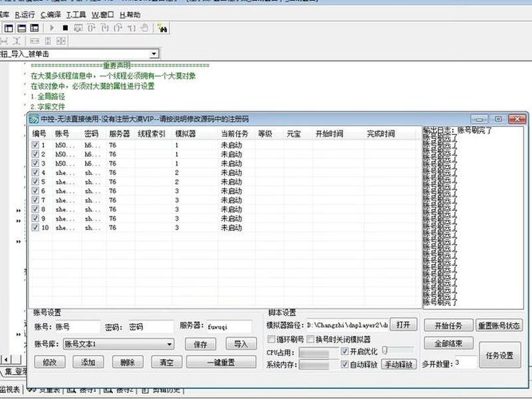Click the 重置账号状态 button
This screenshot has height=399, width=532.
(499, 326)
